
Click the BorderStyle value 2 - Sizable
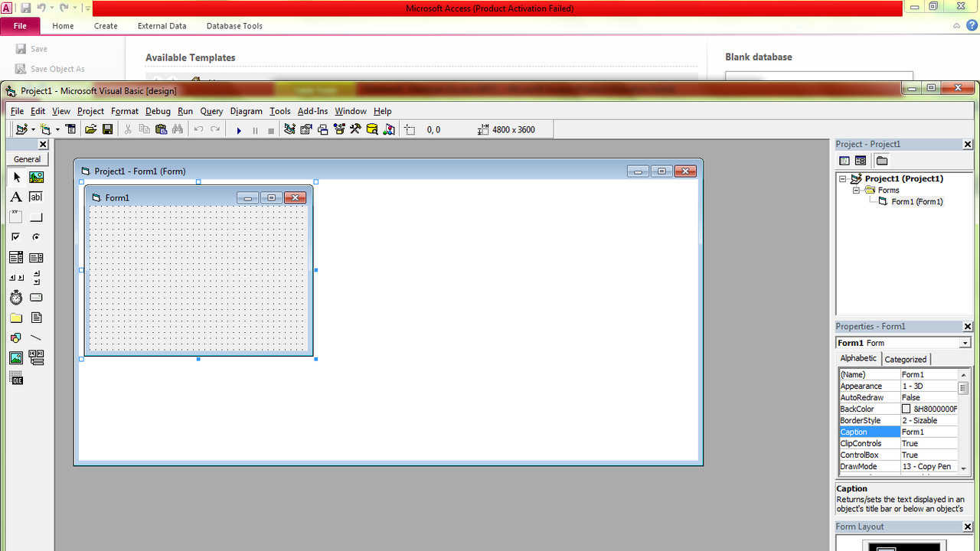coord(929,421)
